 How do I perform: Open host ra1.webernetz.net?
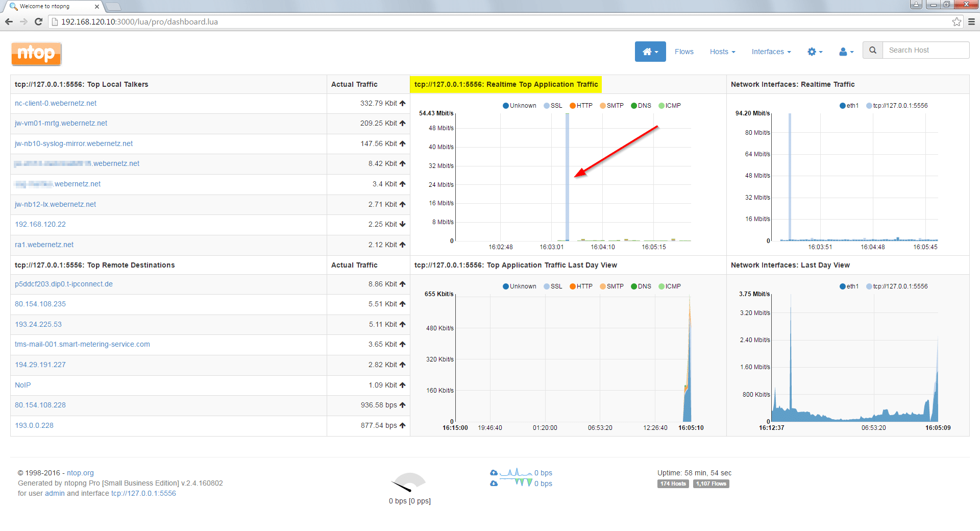click(x=44, y=245)
